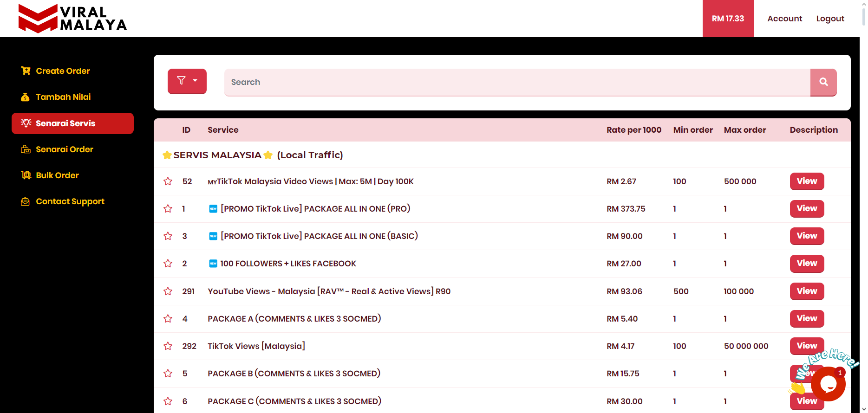Viewport: 868px width, 413px height.
Task: Click the ID column header
Action: pos(186,130)
